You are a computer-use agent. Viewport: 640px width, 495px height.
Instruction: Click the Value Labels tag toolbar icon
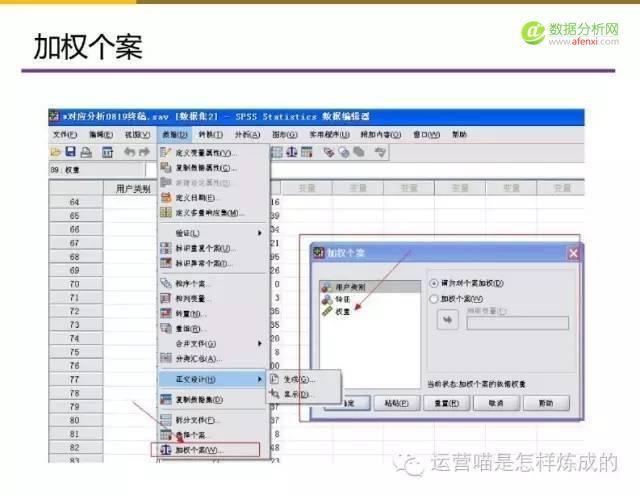click(x=329, y=152)
